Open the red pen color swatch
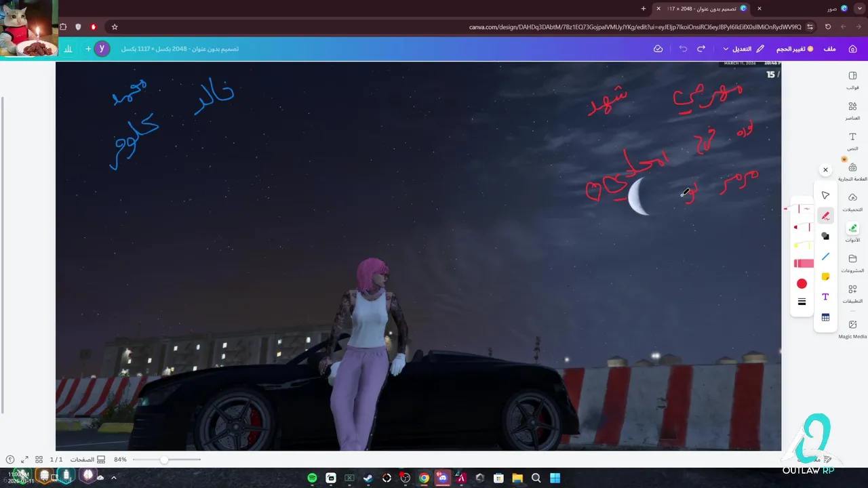The height and width of the screenshot is (488, 868). [802, 284]
